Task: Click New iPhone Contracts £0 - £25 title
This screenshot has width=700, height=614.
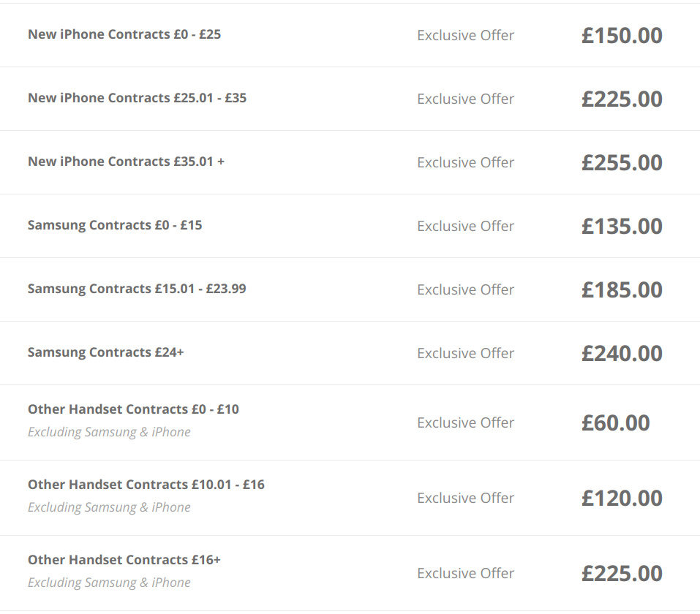Action: coord(124,34)
